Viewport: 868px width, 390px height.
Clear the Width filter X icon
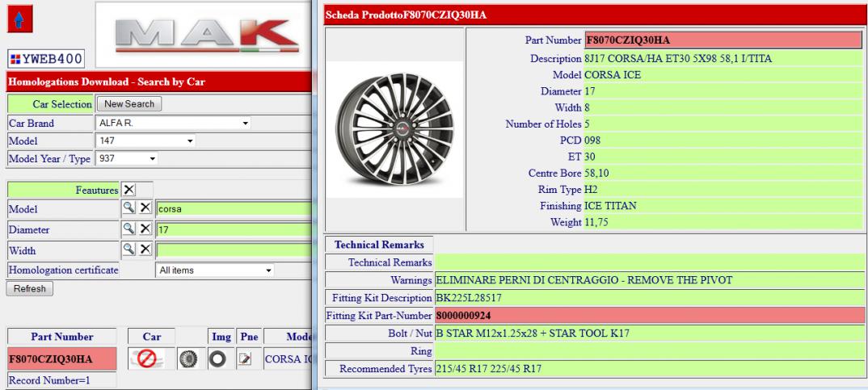pos(145,250)
